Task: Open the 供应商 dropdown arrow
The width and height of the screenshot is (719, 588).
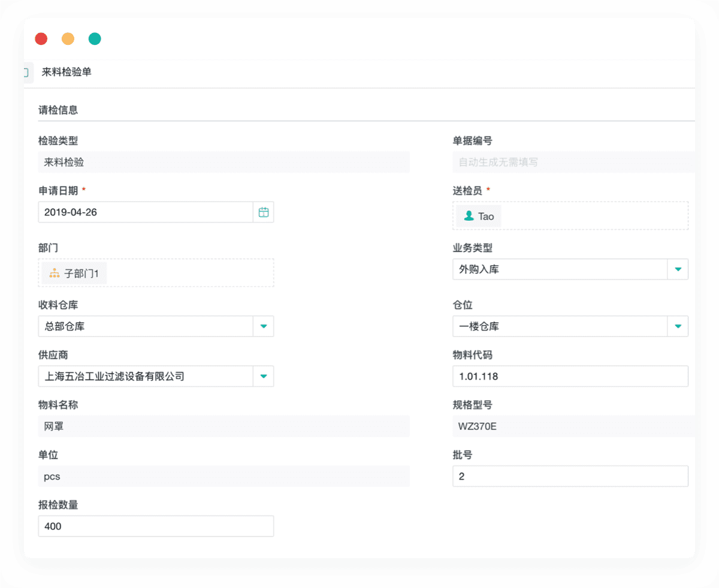Action: (263, 377)
